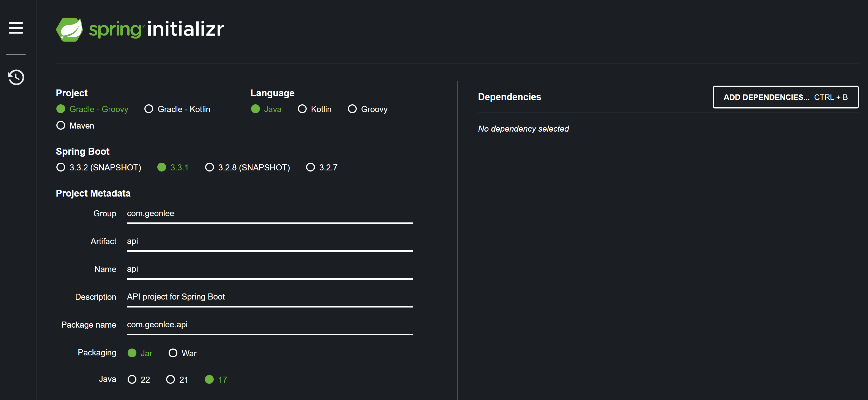Screen dimensions: 868x400
Task: Click the Description text field
Action: click(x=270, y=297)
